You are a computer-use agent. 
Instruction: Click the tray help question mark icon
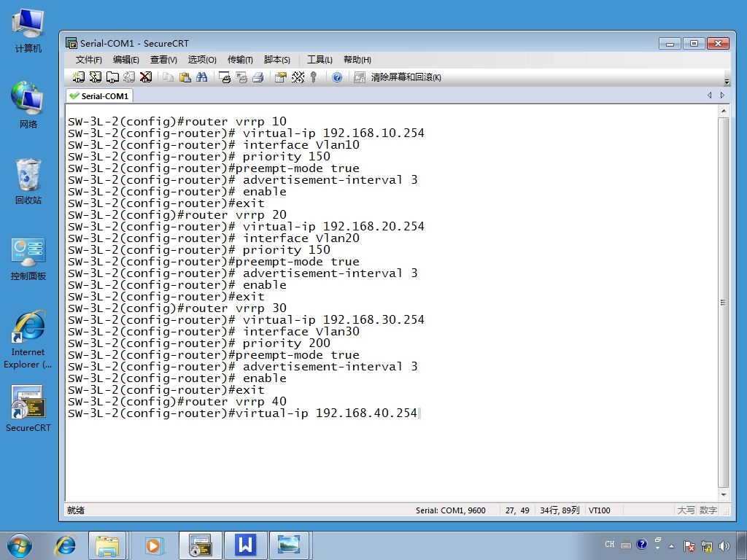(x=642, y=544)
